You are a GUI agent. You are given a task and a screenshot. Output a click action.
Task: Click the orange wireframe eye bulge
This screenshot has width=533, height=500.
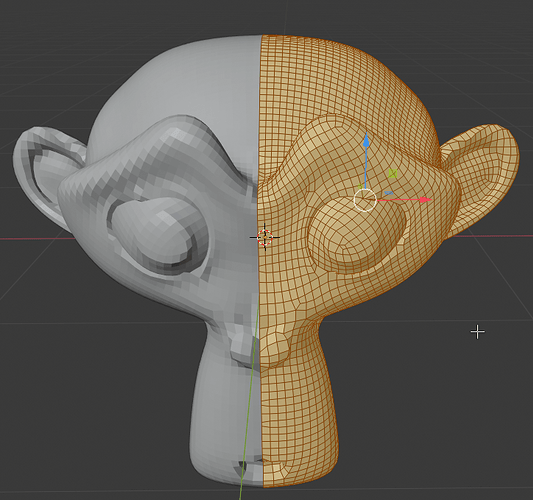click(x=357, y=235)
